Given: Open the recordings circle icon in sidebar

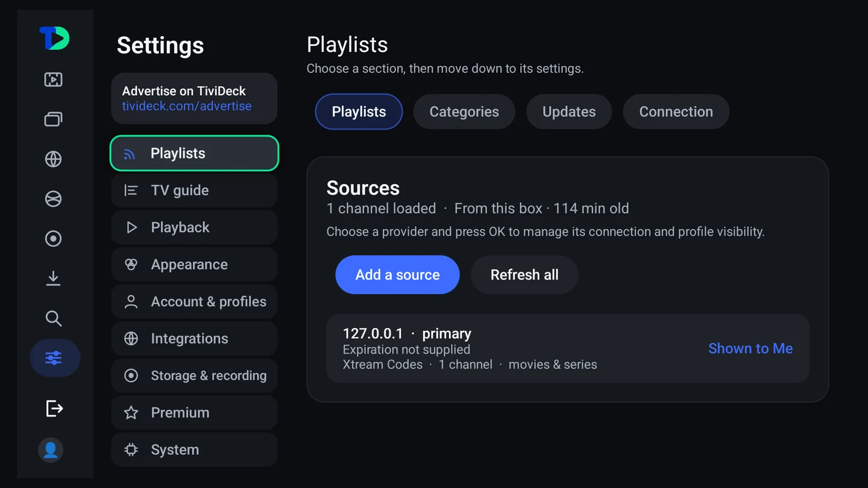Looking at the screenshot, I should 54,239.
